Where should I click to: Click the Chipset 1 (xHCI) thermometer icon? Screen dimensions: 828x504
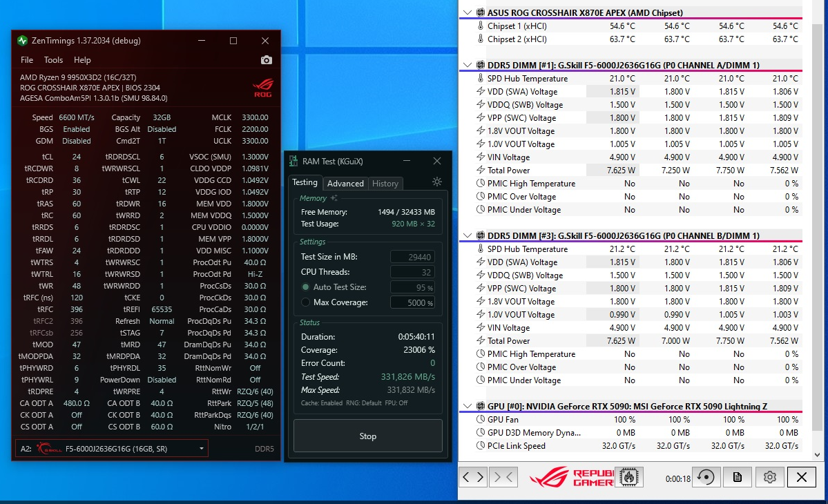click(481, 26)
